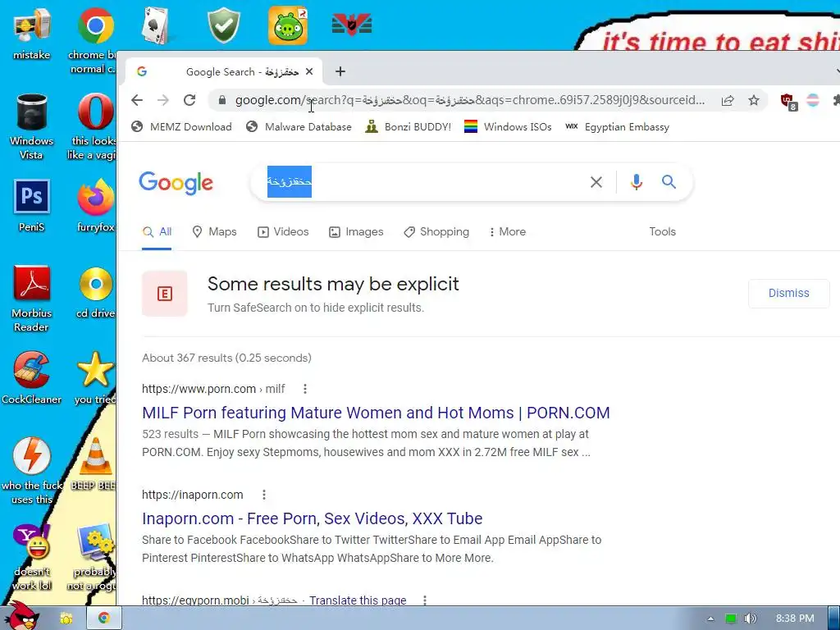Open options menu for egyporn.mobi result
The width and height of the screenshot is (840, 630).
tap(425, 600)
